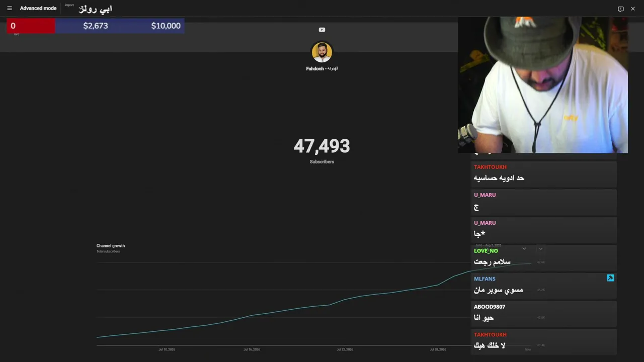Expand the rightmost chevron beside the date range
This screenshot has width=644, height=362.
(x=541, y=248)
